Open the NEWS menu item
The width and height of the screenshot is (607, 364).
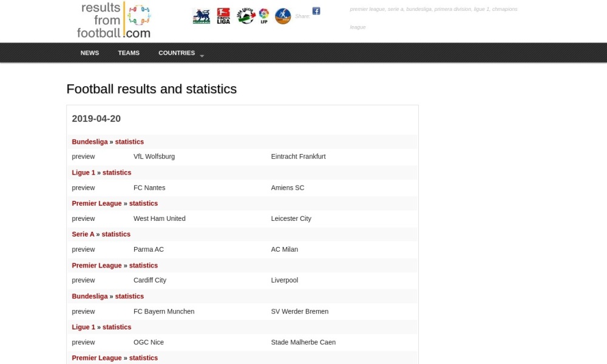[x=90, y=53]
